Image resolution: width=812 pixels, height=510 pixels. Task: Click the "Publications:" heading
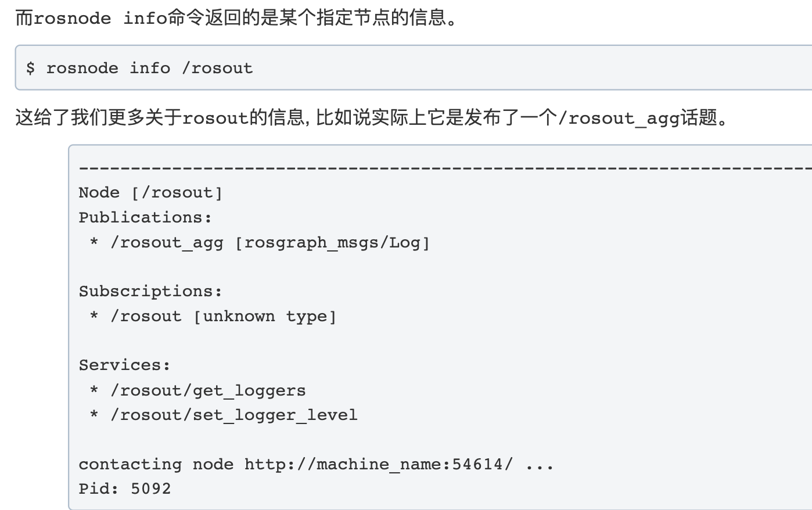pyautogui.click(x=145, y=218)
